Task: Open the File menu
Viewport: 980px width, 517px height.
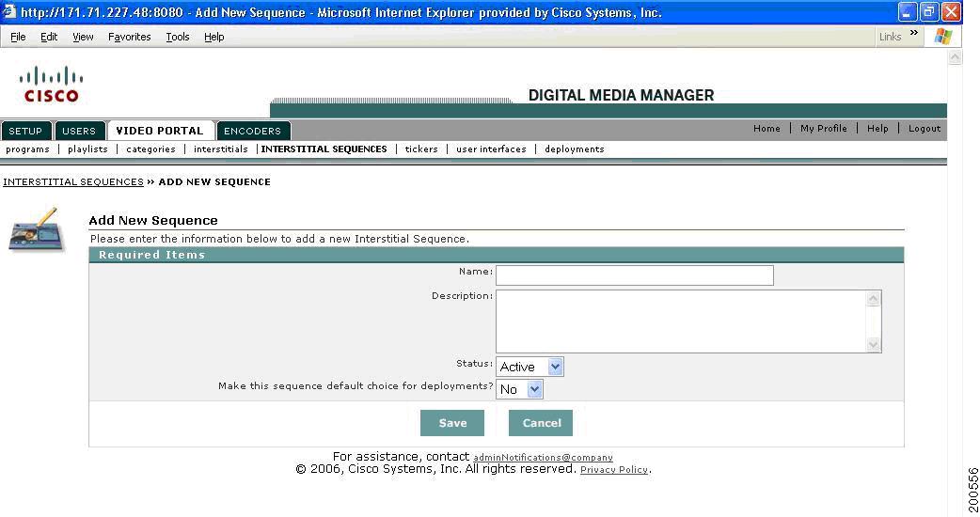Action: (x=18, y=37)
